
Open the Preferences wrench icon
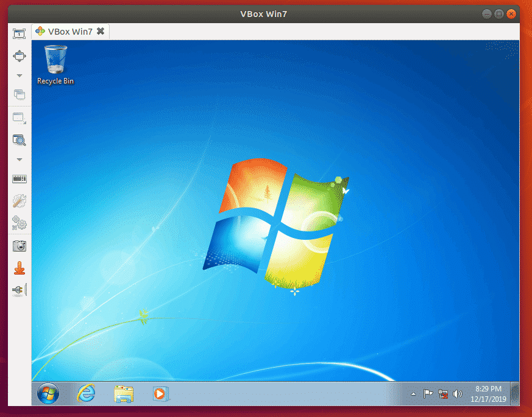pyautogui.click(x=20, y=201)
